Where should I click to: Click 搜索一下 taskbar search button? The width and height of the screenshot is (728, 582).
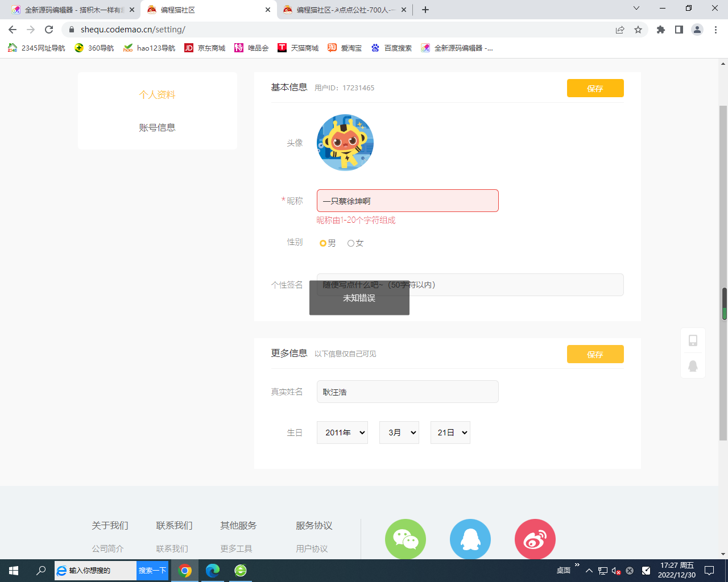pos(152,571)
